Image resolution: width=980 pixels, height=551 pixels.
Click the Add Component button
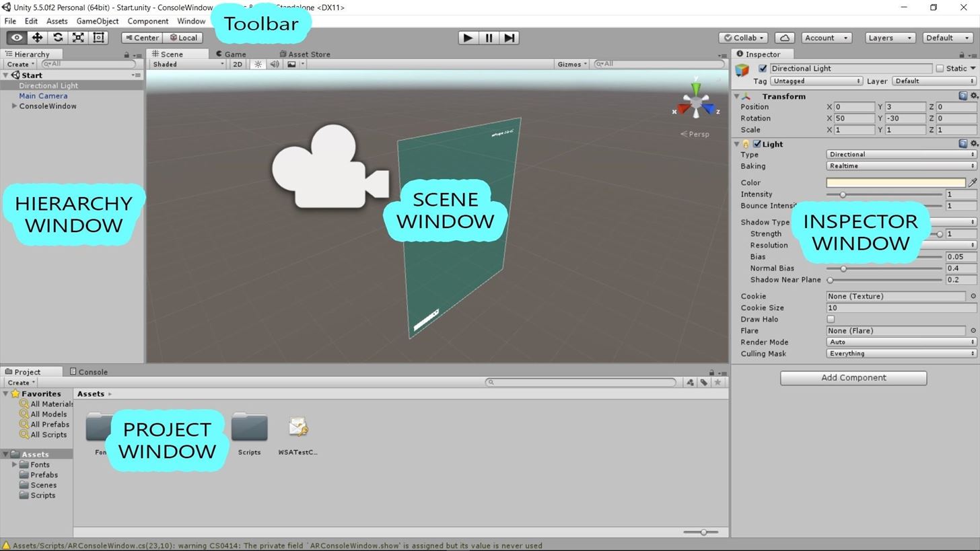pyautogui.click(x=853, y=377)
